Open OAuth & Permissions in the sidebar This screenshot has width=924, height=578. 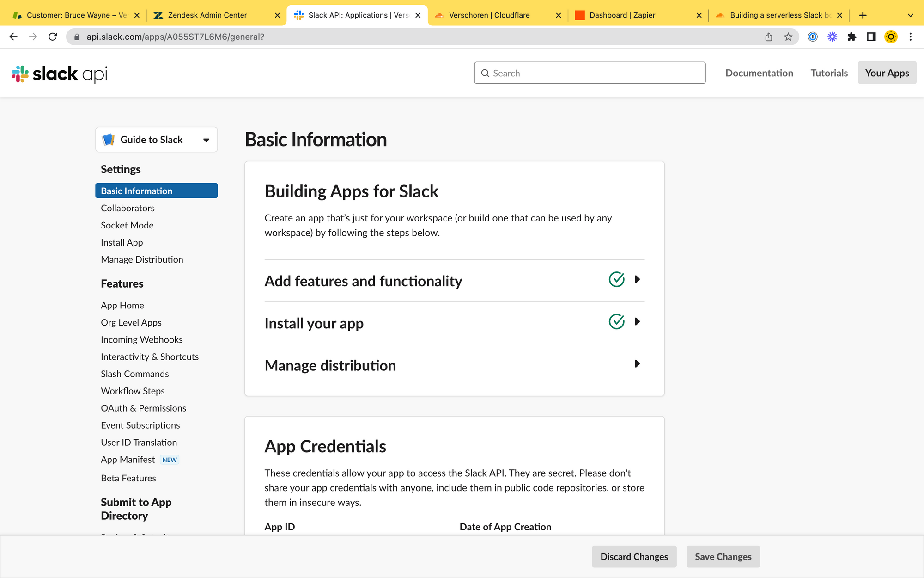point(143,408)
